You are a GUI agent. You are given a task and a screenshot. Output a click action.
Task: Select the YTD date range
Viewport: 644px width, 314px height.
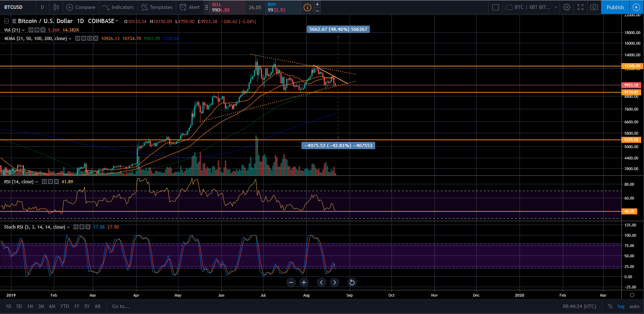coord(65,306)
